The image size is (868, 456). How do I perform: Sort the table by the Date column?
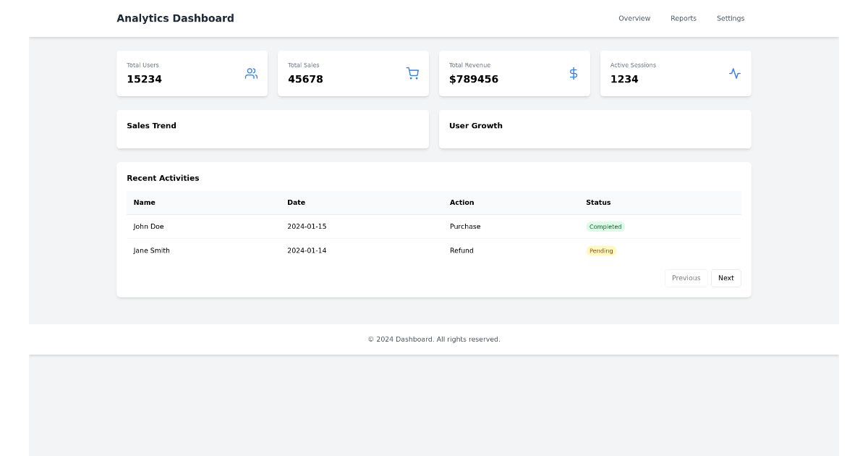click(x=297, y=203)
